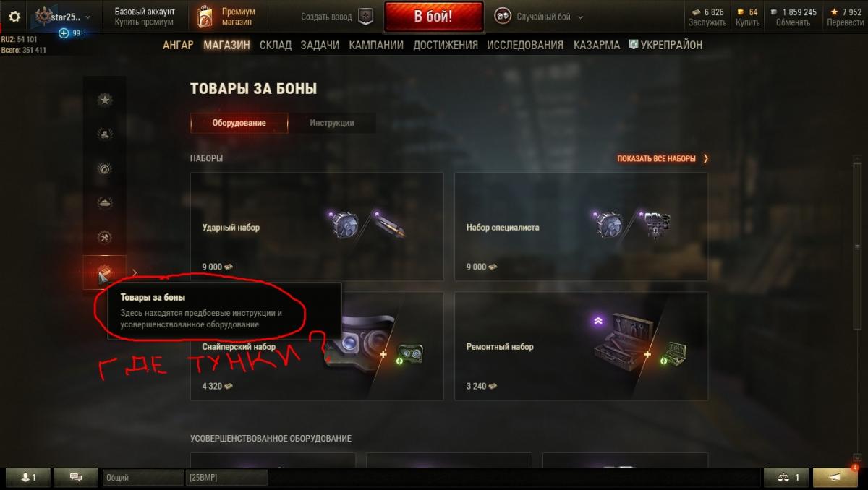Switch to Инструкции tab
The height and width of the screenshot is (490, 868).
point(332,123)
